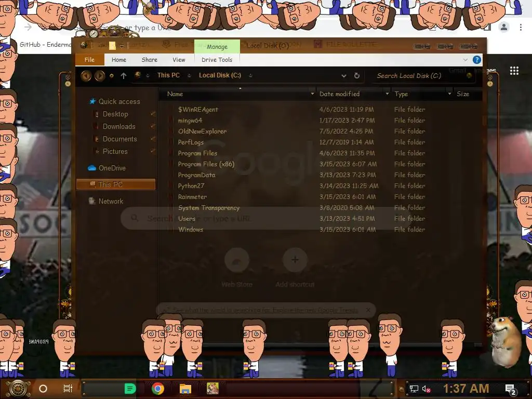This screenshot has height=399, width=532.
Task: Refresh the Local Disk (C:) folder view
Action: pos(356,76)
